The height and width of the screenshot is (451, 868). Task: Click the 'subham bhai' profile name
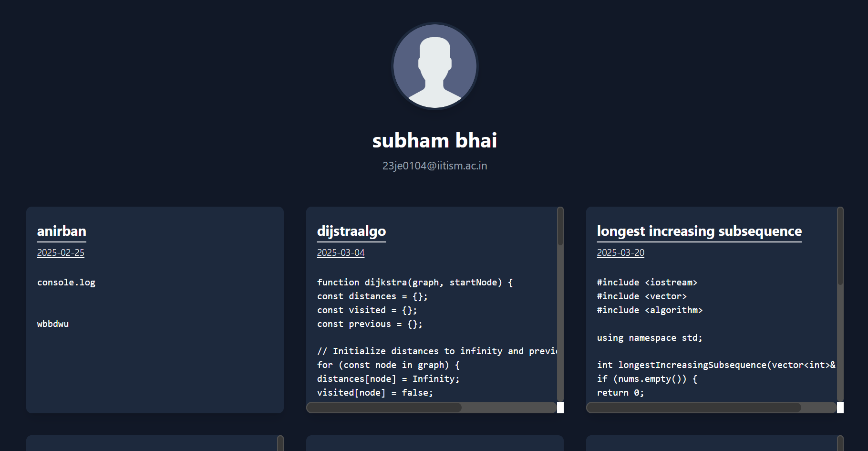point(434,141)
